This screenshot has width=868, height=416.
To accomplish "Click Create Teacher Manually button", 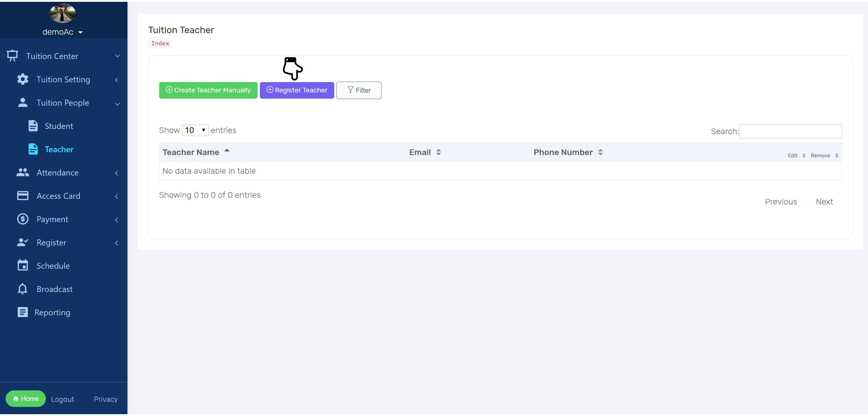I will pyautogui.click(x=208, y=90).
